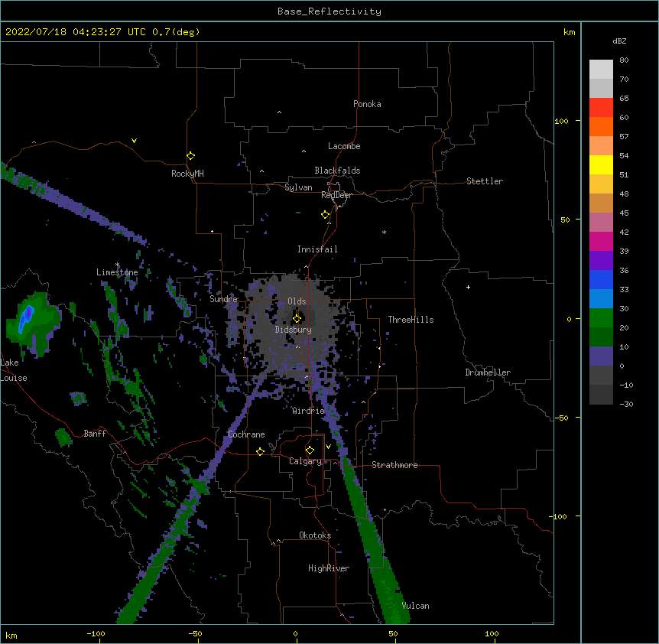Click the RedDeer city label

click(336, 195)
